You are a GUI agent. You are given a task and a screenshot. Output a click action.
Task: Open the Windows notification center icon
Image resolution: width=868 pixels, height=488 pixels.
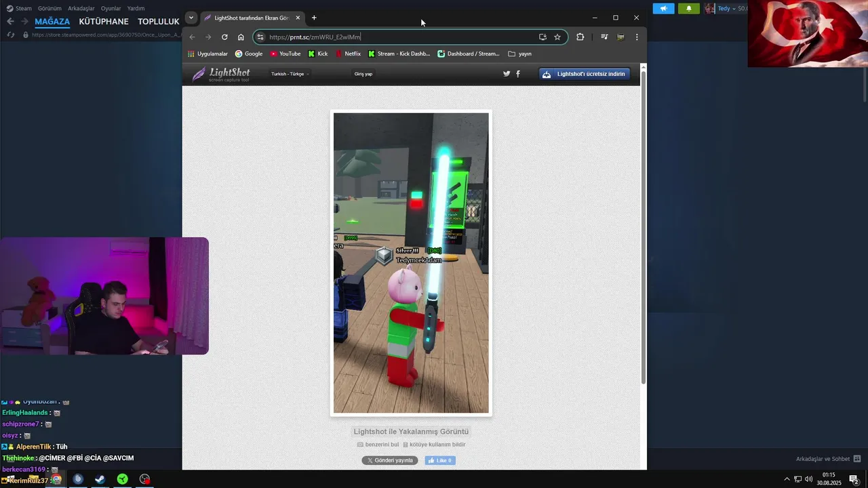pos(854,479)
